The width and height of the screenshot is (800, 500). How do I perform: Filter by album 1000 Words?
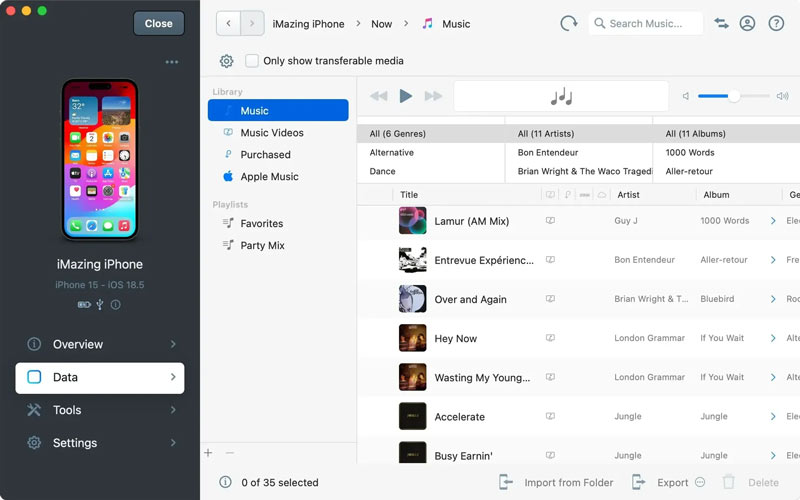[x=727, y=153]
